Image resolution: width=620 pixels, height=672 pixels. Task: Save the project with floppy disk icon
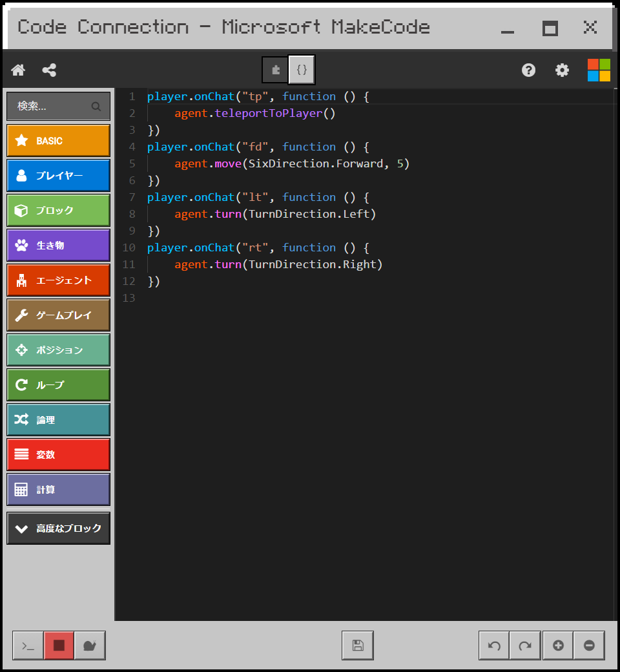click(x=357, y=645)
